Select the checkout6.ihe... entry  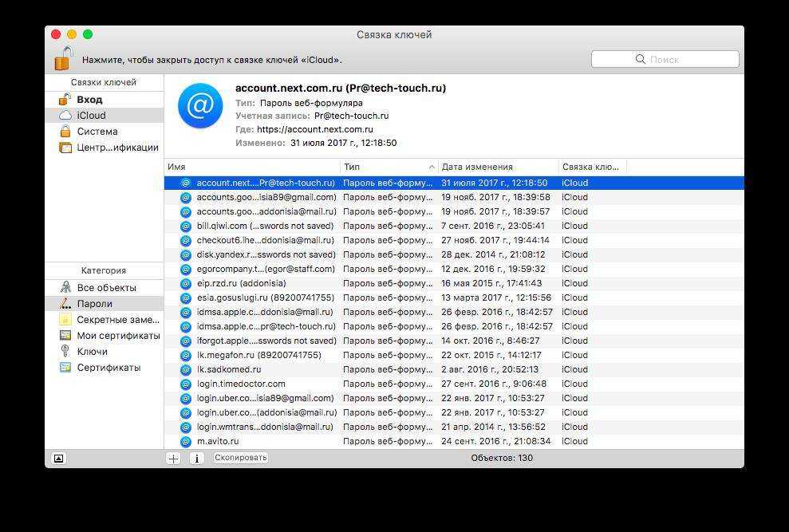tap(454, 240)
